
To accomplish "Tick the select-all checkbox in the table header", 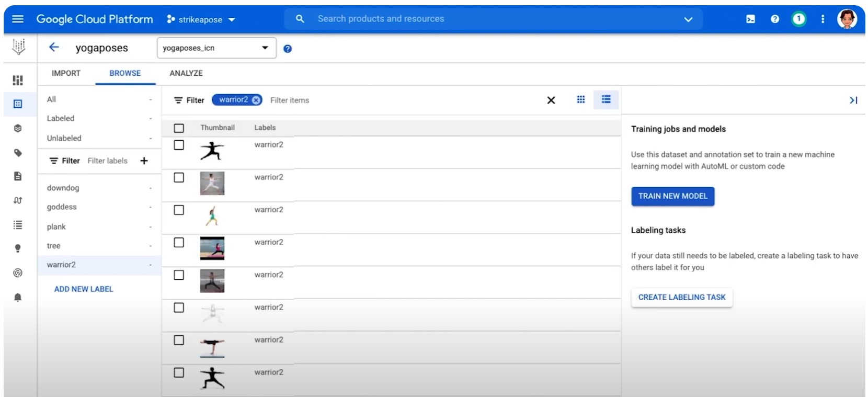I will tap(179, 128).
